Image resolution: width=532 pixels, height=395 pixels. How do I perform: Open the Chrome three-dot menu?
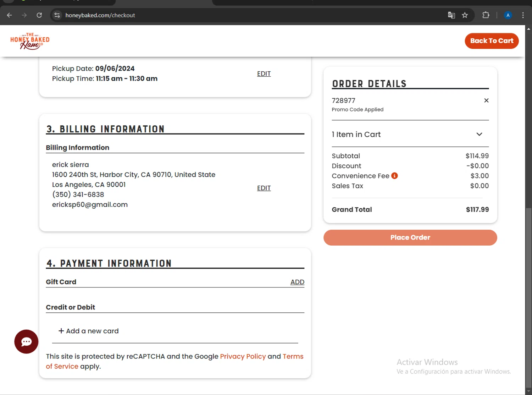(x=523, y=15)
